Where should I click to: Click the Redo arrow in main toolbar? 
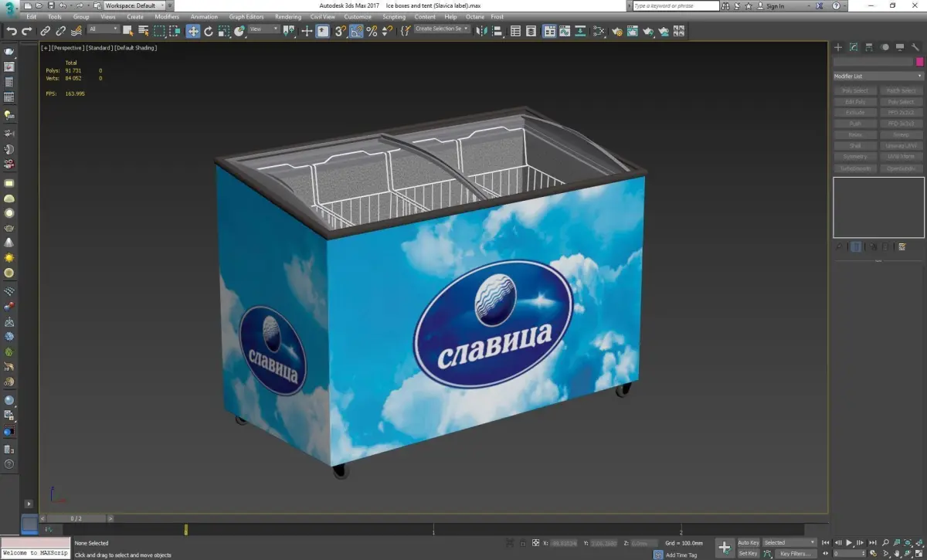27,32
